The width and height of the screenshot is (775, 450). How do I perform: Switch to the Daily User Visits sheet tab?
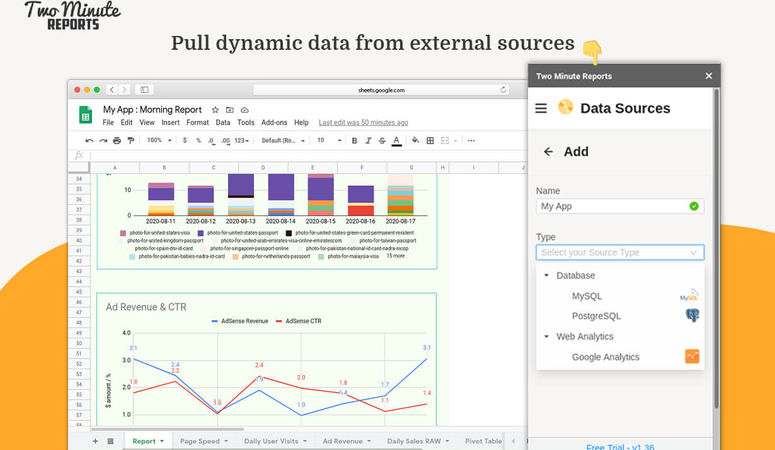click(275, 441)
